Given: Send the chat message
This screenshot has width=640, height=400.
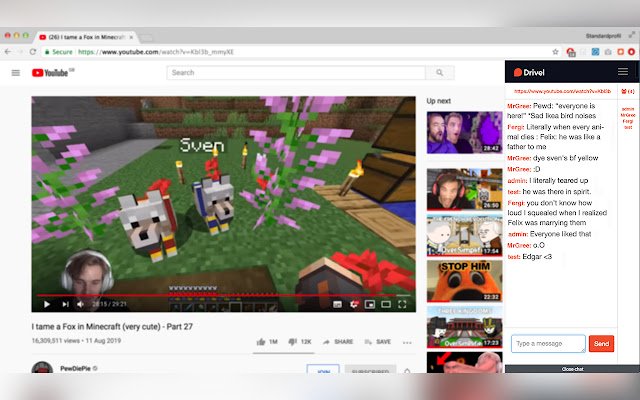Looking at the screenshot, I should [x=601, y=343].
